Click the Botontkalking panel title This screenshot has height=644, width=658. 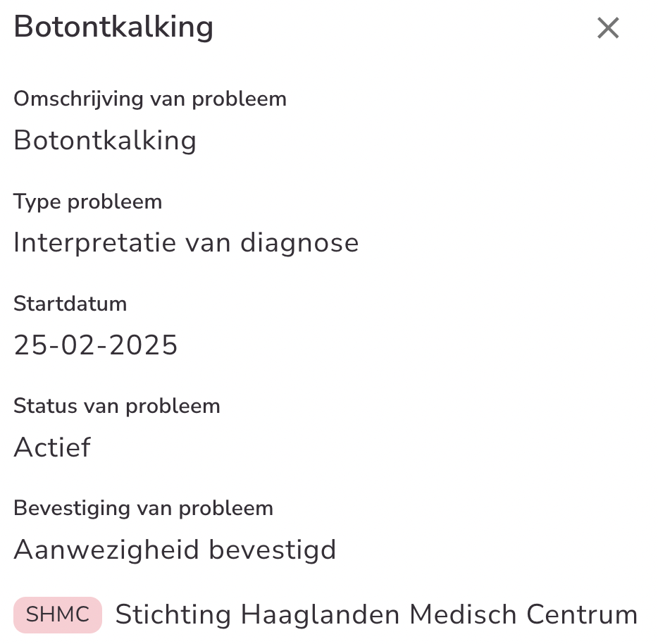point(113,27)
